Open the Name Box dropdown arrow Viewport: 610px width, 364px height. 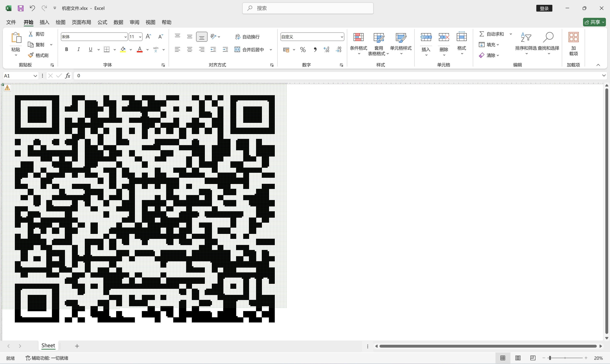[35, 76]
